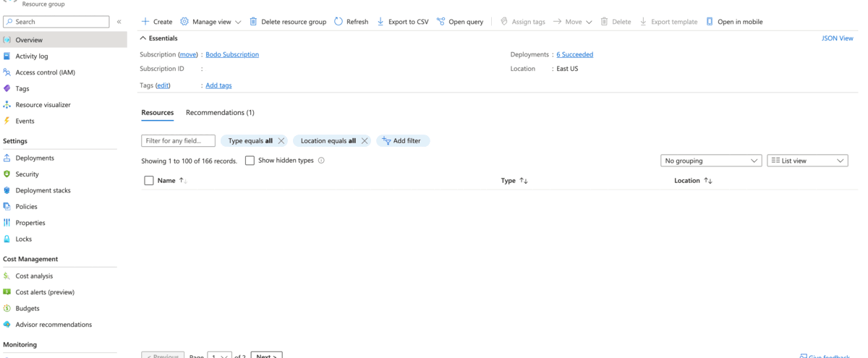Remove the Type equals all filter
Screen dimensions: 868x358
tap(281, 141)
